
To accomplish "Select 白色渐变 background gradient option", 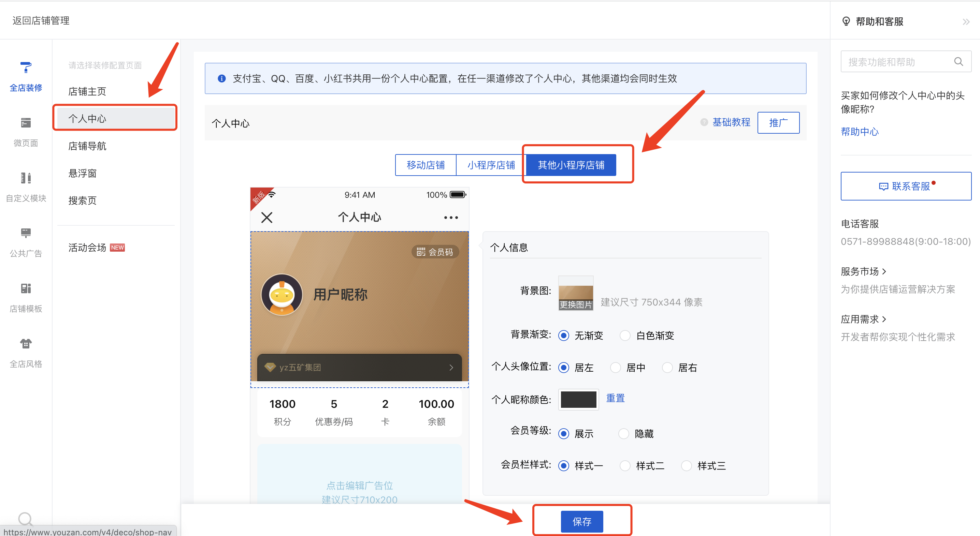I will (x=625, y=335).
